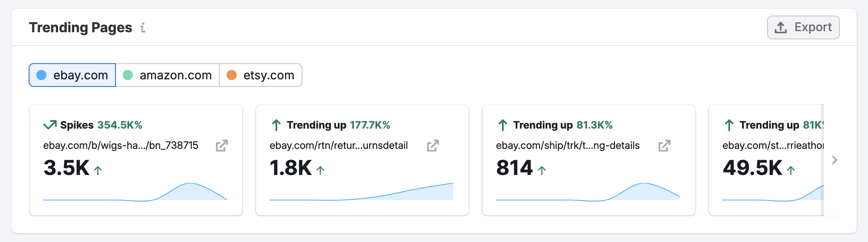This screenshot has height=242, width=868.
Task: Select the ebay.com tab
Action: (x=73, y=75)
